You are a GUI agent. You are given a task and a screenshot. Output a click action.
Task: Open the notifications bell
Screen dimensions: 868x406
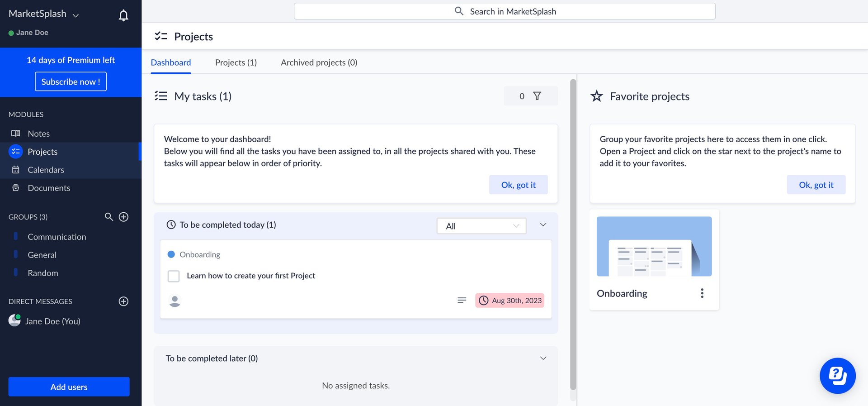click(x=123, y=16)
